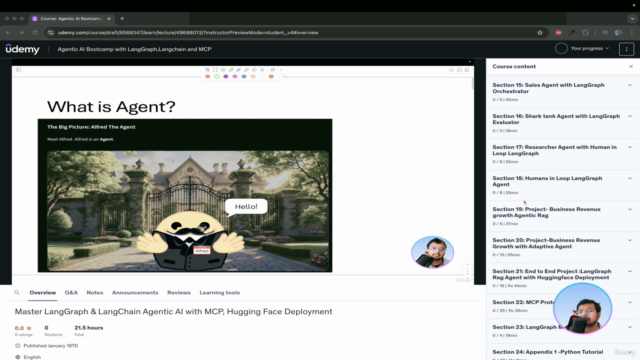Click the large presenter webcam circle over course content
Screen dimensions: 640x360
(x=582, y=309)
